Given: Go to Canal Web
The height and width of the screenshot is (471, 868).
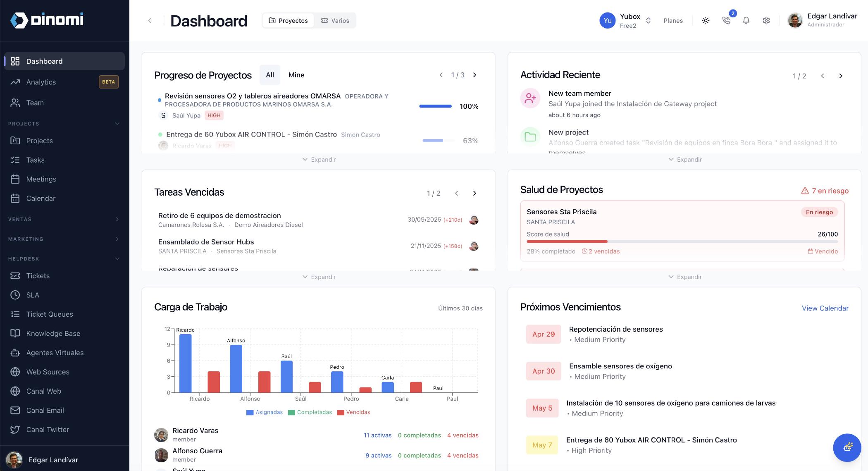Looking at the screenshot, I should (64, 391).
